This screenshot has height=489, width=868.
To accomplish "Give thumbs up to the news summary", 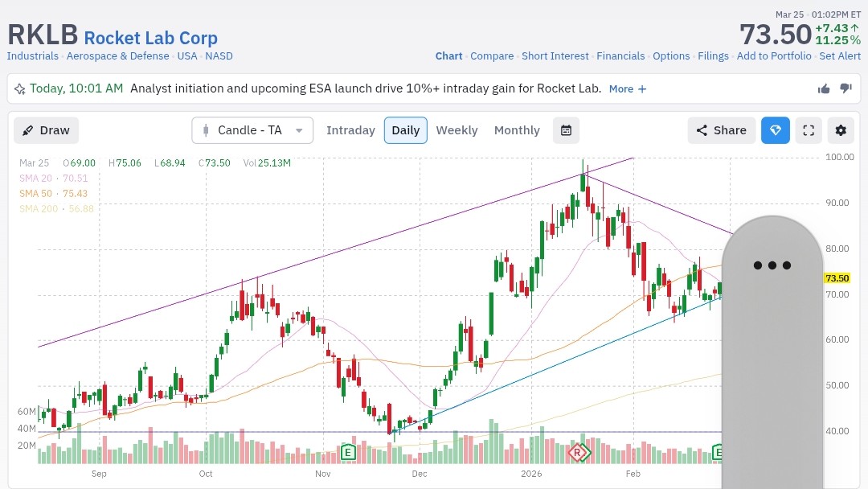I will 824,88.
